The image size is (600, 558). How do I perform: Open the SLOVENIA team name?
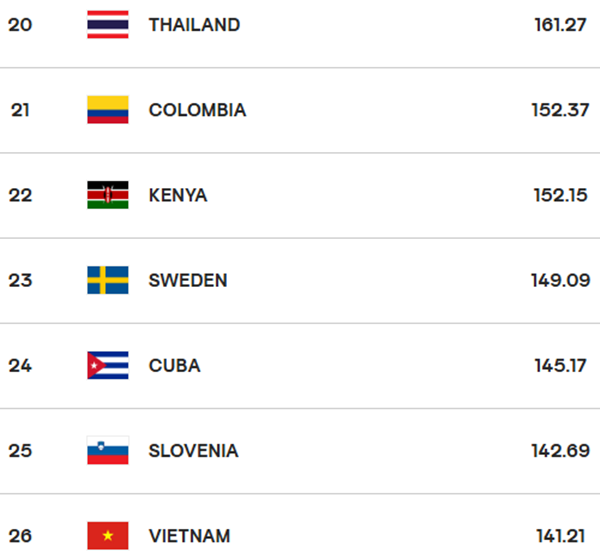pos(194,451)
